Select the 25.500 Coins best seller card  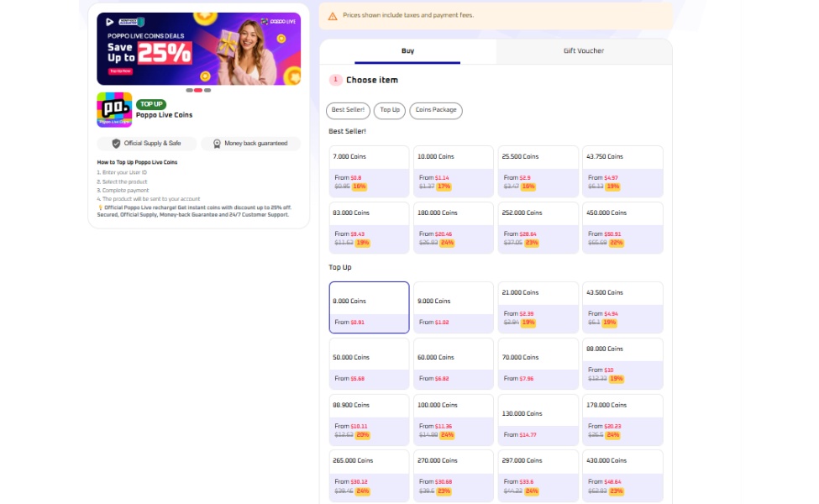click(538, 171)
